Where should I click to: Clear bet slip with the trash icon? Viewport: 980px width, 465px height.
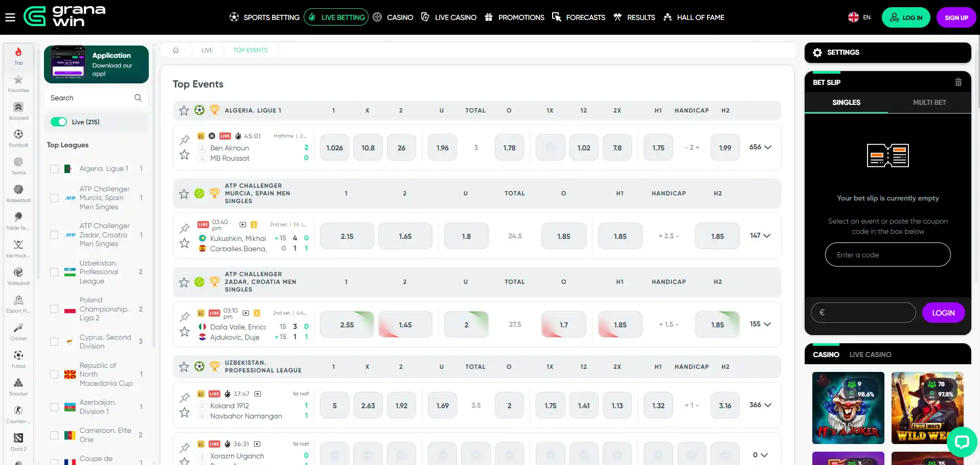pos(958,82)
